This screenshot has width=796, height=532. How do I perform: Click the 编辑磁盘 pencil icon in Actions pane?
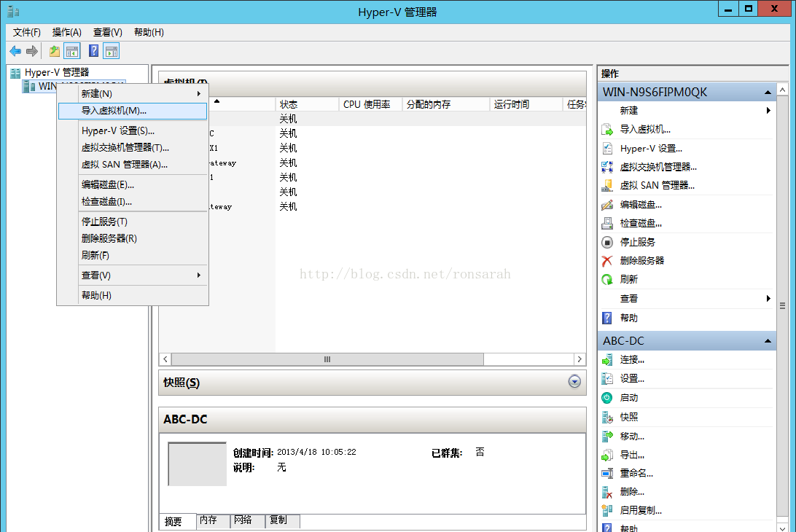[607, 205]
